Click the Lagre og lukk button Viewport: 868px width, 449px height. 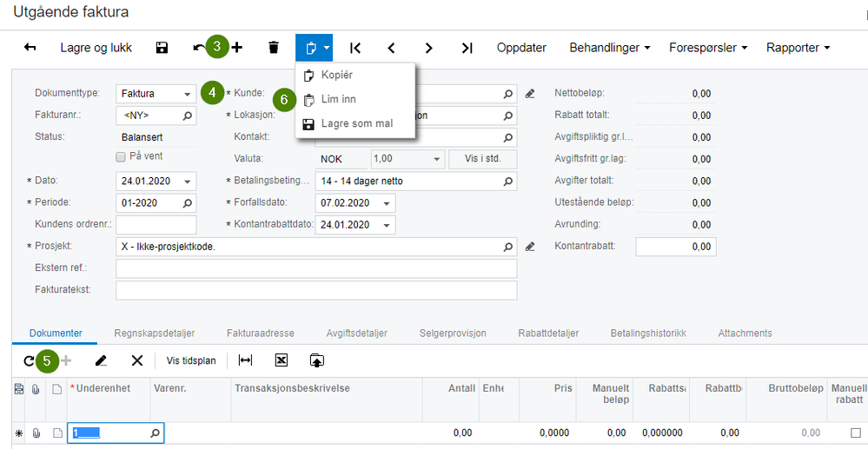point(96,48)
